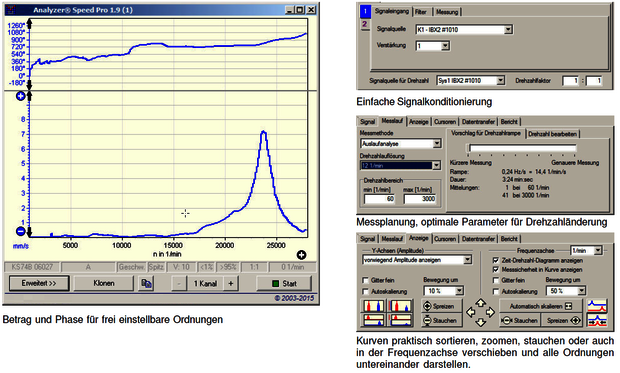Click the align curves icon with black arrows
This screenshot has height=373, width=620.
pyautogui.click(x=597, y=320)
